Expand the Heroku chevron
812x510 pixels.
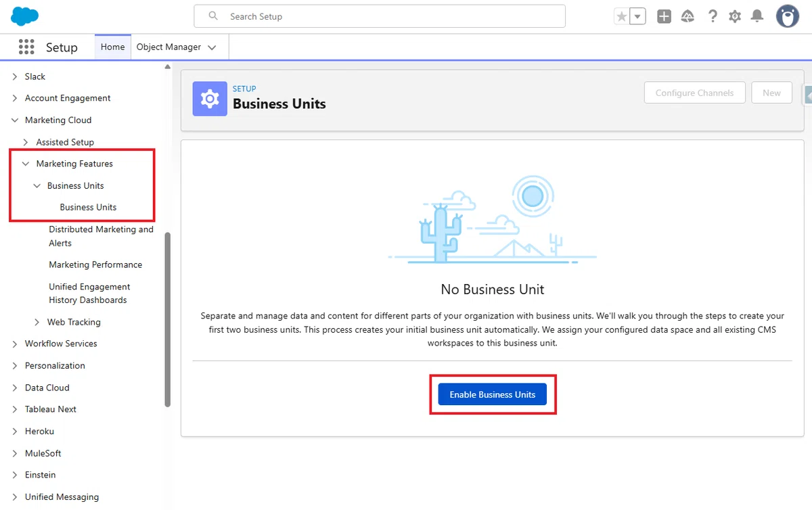[x=15, y=431]
